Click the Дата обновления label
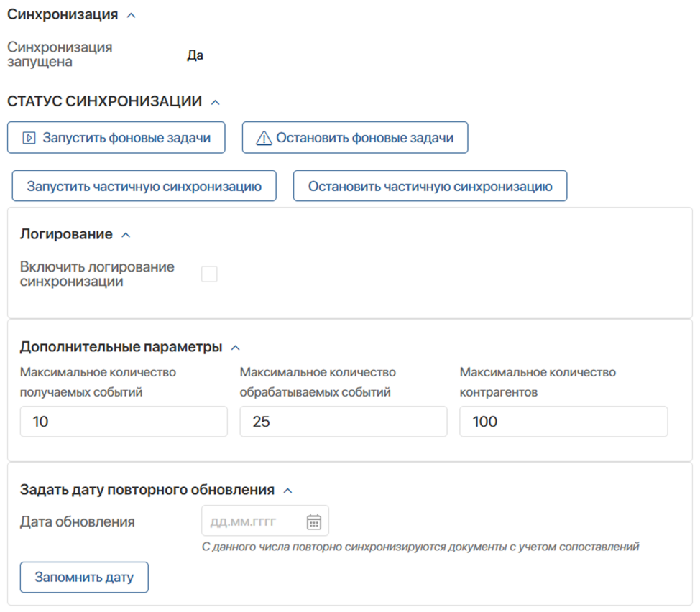This screenshot has height=612, width=700. 77,521
